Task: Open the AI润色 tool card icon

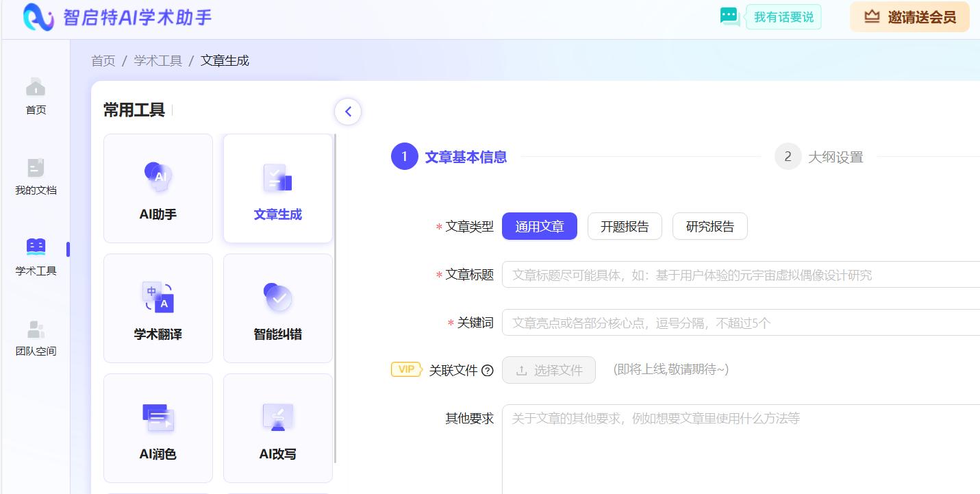Action: 158,417
